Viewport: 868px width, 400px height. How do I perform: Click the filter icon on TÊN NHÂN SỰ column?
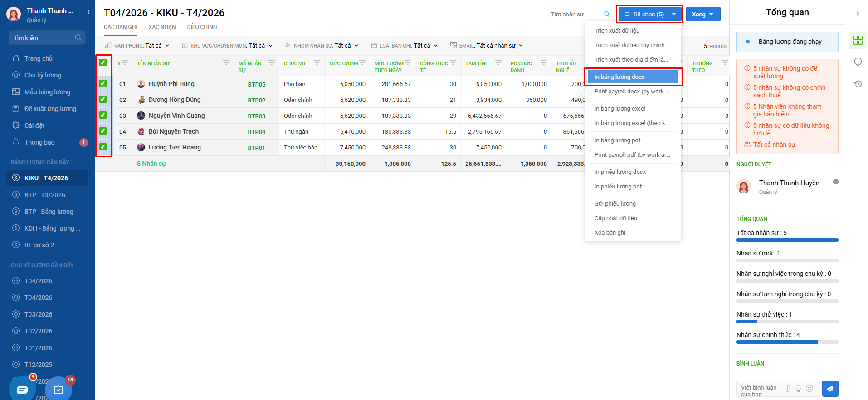point(226,63)
